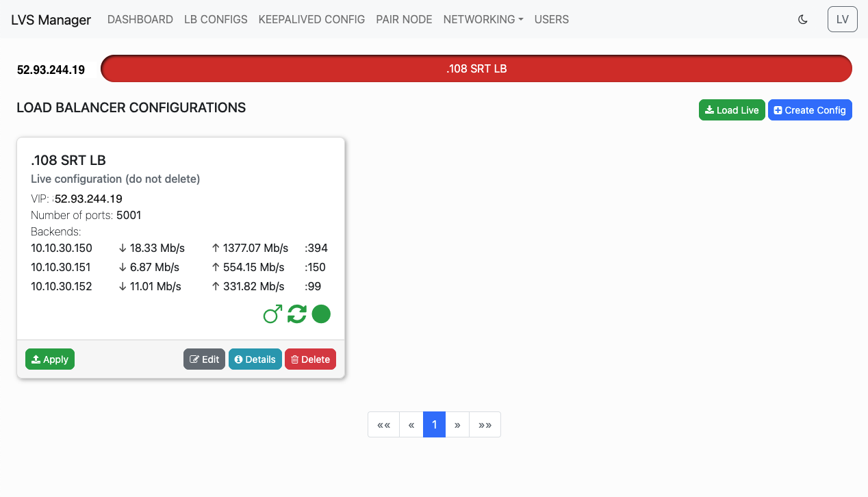
Task: Go to next page in pagination
Action: [457, 424]
